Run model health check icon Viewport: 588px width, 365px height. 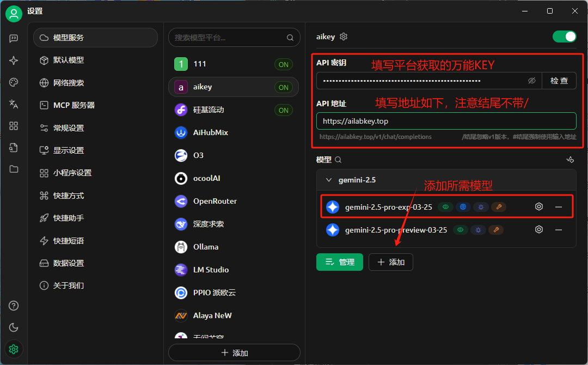[570, 160]
